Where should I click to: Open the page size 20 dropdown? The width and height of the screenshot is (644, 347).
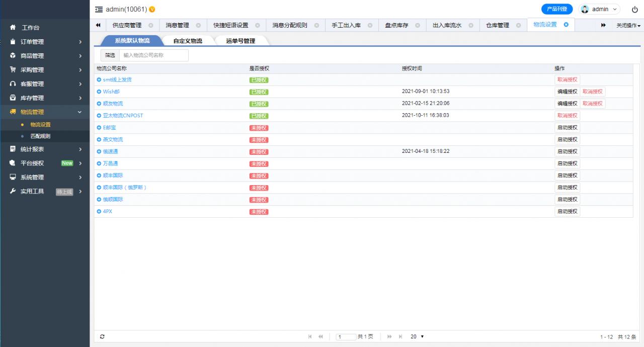point(417,336)
